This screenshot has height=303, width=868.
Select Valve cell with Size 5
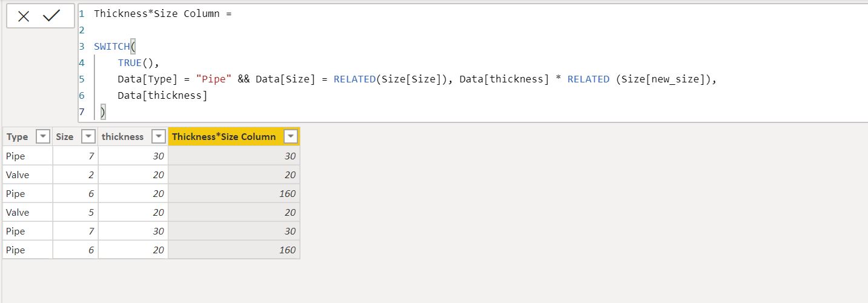click(x=28, y=212)
